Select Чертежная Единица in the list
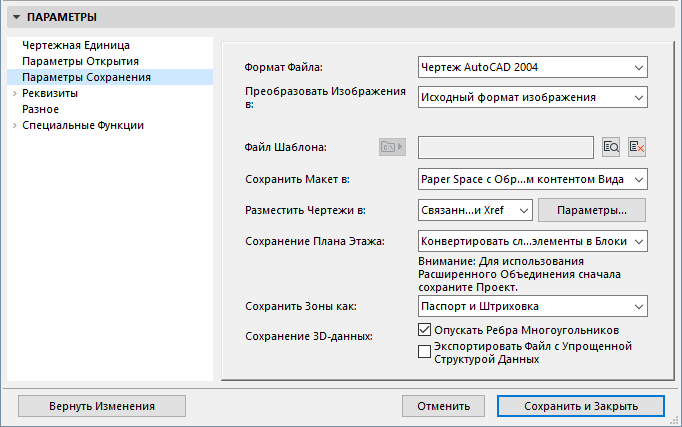 [x=76, y=45]
